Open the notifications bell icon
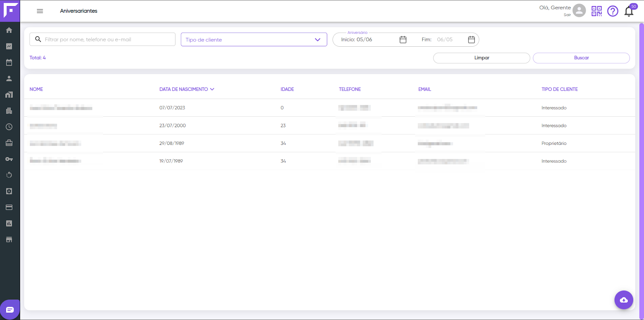Viewport: 644px width, 320px height. click(629, 11)
